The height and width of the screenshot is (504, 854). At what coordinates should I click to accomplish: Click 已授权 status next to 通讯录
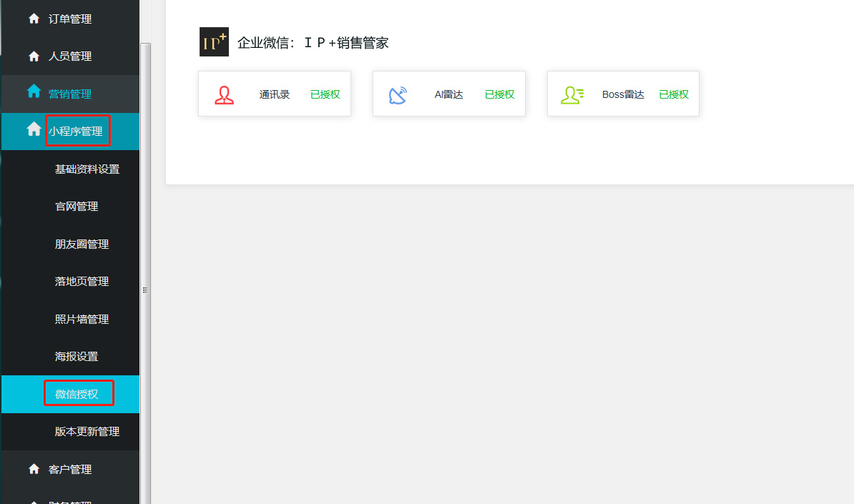pyautogui.click(x=325, y=94)
